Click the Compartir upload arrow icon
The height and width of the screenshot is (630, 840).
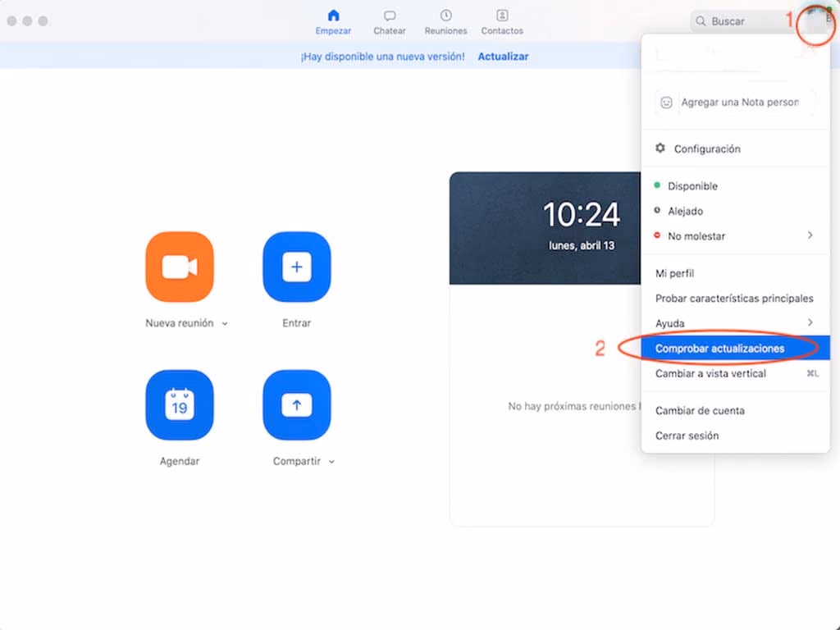click(x=297, y=405)
